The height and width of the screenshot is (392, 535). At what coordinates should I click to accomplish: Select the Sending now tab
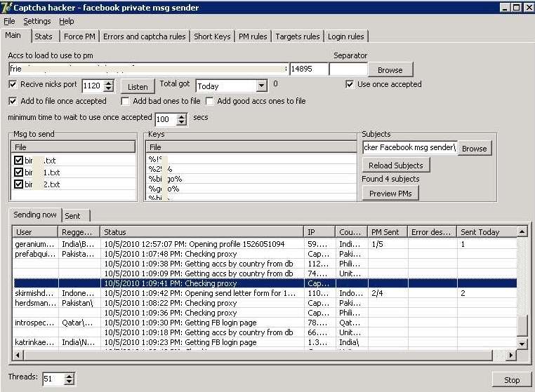point(35,215)
